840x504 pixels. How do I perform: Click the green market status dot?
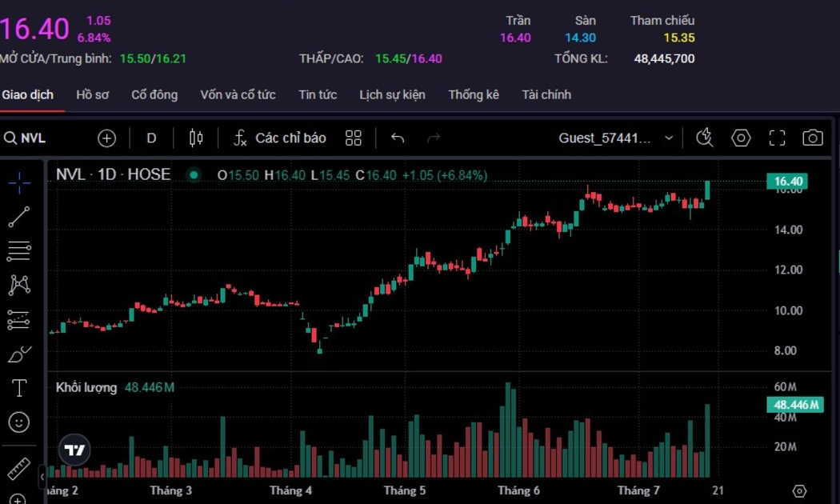coord(194,175)
